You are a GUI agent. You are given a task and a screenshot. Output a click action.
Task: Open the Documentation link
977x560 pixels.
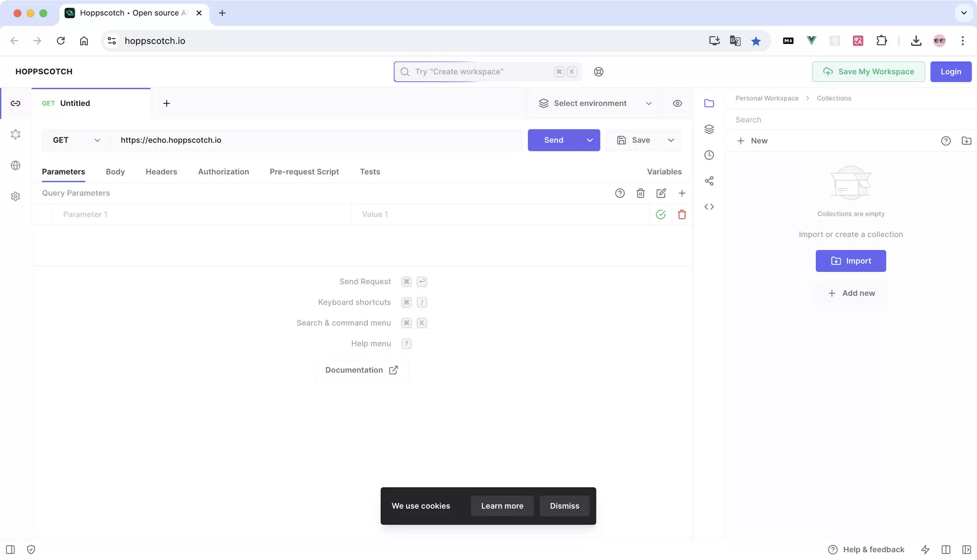pyautogui.click(x=361, y=370)
